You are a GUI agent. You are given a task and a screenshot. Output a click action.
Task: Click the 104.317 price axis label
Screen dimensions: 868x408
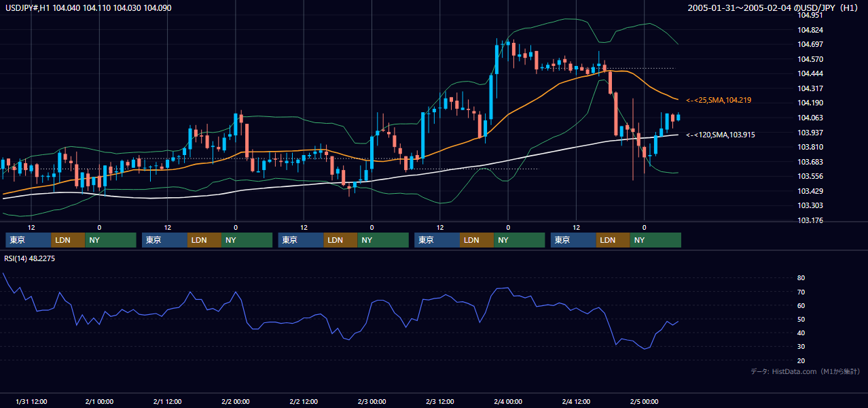[x=811, y=88]
